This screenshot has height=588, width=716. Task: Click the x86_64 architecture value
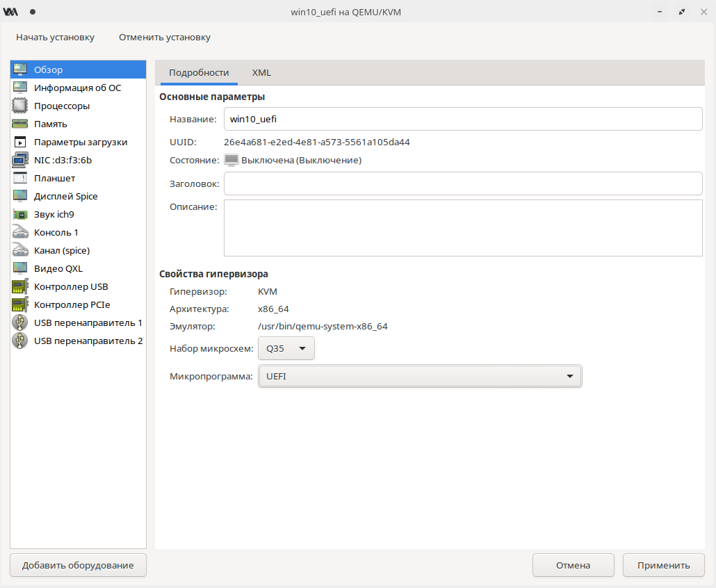pos(273,309)
